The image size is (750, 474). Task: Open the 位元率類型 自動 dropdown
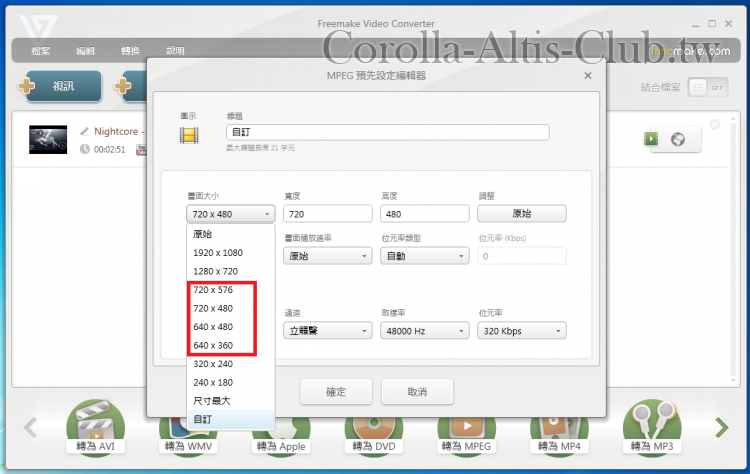(425, 256)
